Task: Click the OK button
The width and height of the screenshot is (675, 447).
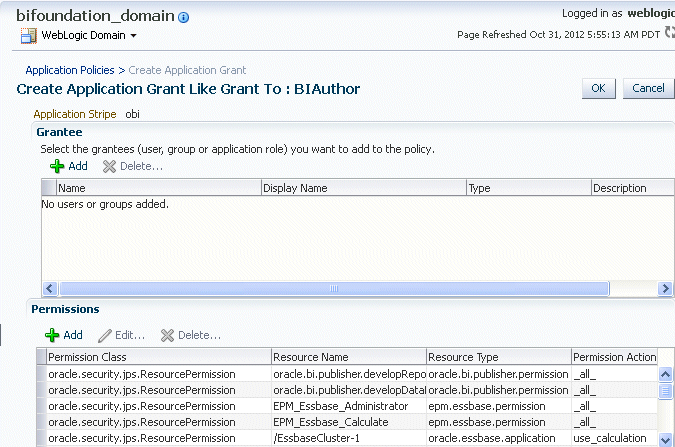Action: (598, 88)
